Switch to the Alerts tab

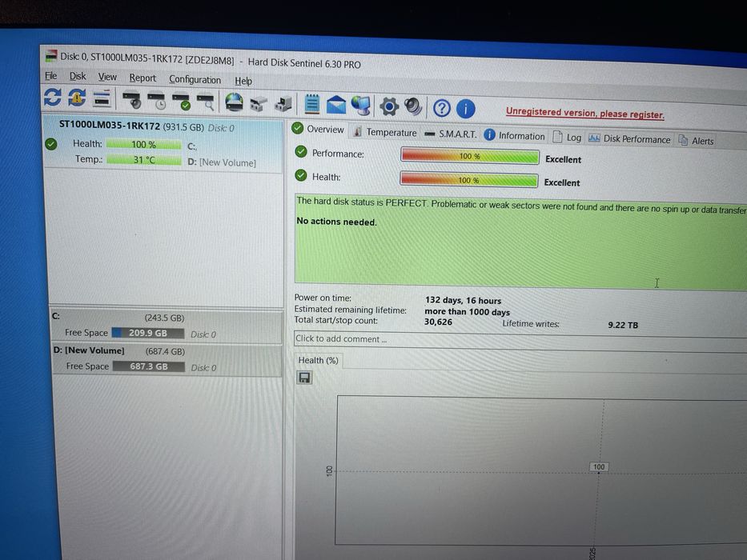tap(696, 141)
